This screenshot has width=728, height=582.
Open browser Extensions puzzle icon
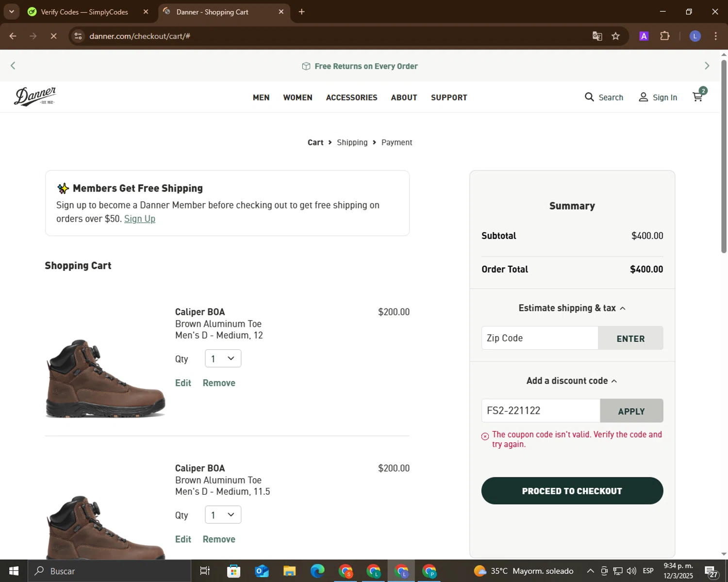point(664,36)
